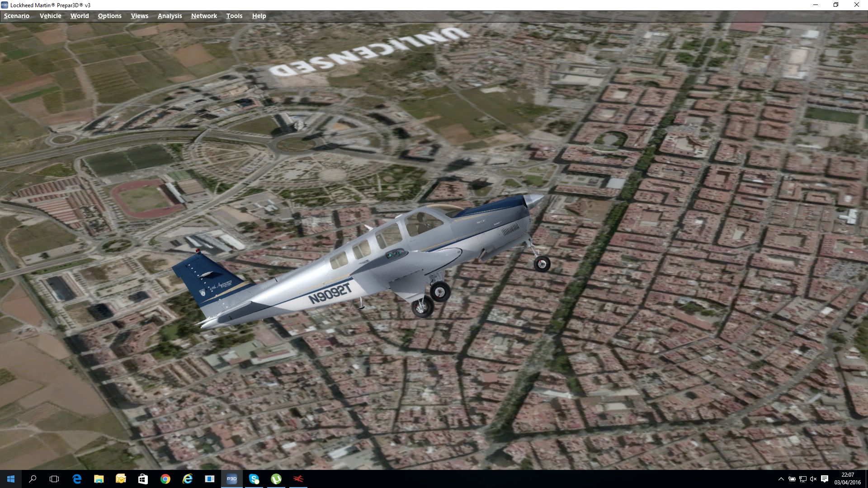Minimize the Prepar3D window

(x=816, y=5)
